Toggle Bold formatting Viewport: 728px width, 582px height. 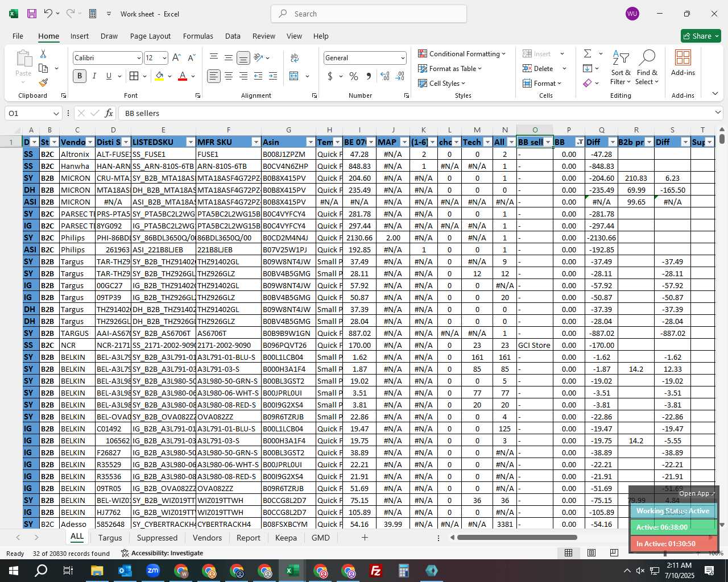pyautogui.click(x=80, y=76)
